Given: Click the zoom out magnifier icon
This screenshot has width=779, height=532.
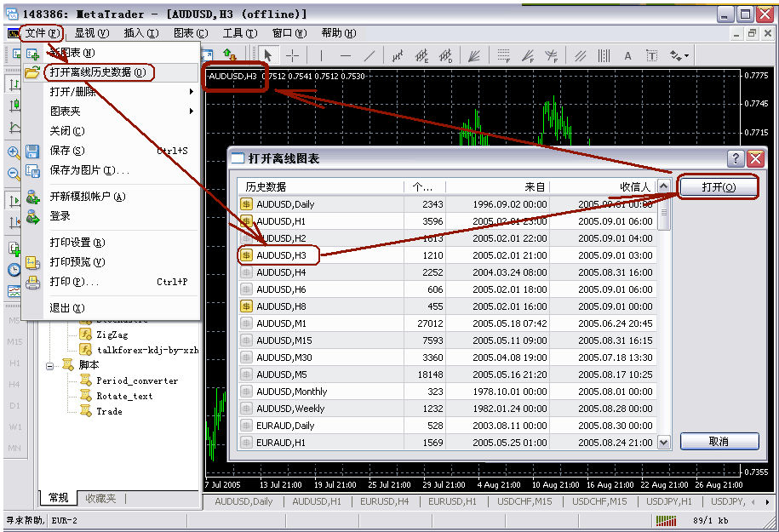Looking at the screenshot, I should point(14,174).
